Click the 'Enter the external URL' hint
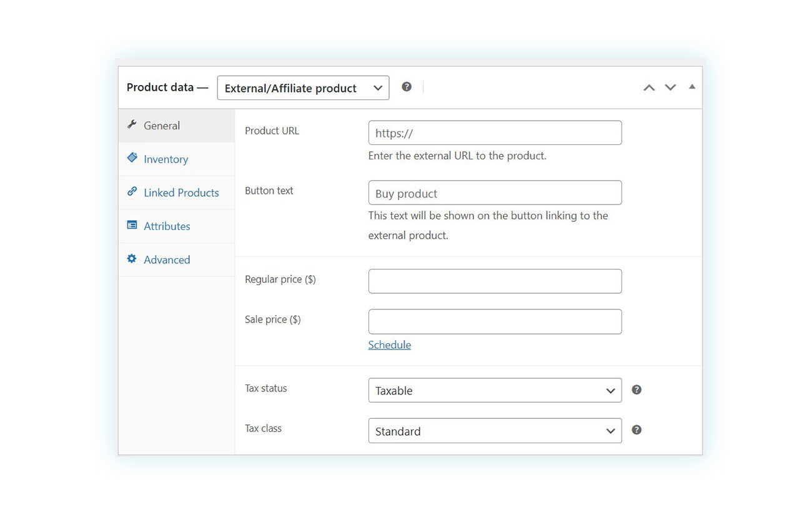Screen dimensions: 812x522 [457, 156]
